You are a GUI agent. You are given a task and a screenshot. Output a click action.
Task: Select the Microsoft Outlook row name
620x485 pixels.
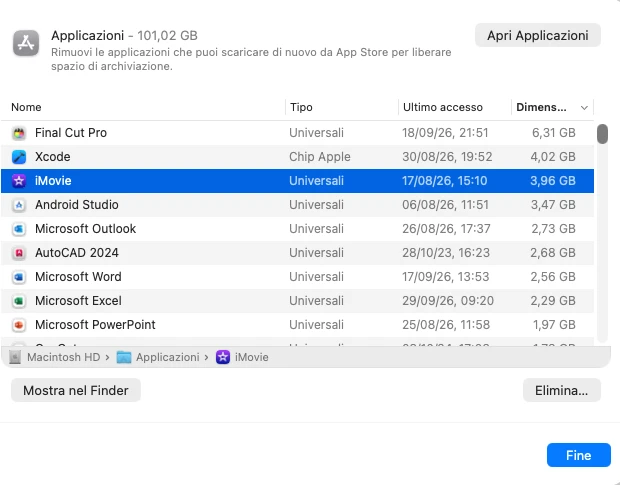[x=85, y=229]
